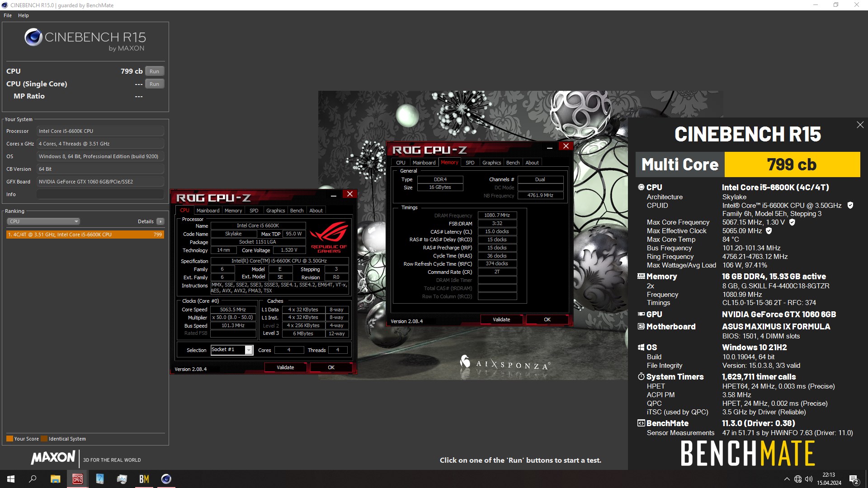Expand ranking Details arrow button
This screenshot has width=868, height=488.
(x=160, y=221)
